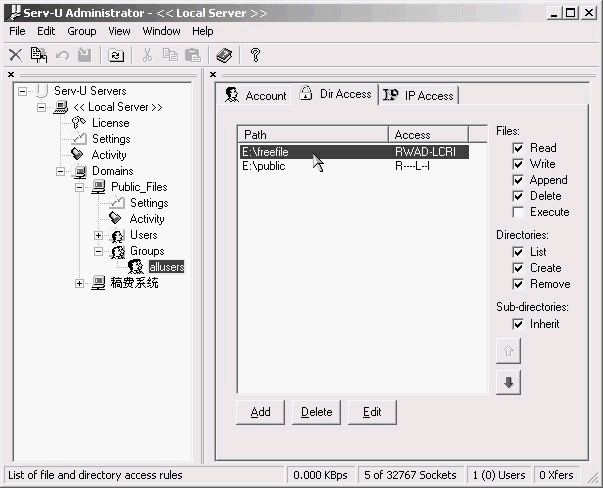Click the Paste clipboard toolbar icon
Screen dimensions: 603x488
pyautogui.click(x=193, y=55)
